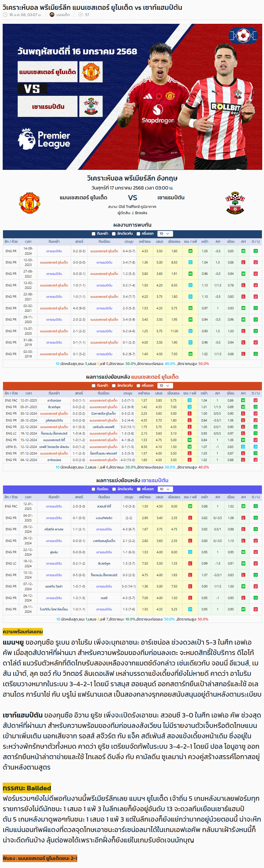Click อาร์เซน่อล in the 12-01-2025 ENG FAC row

click(x=54, y=401)
